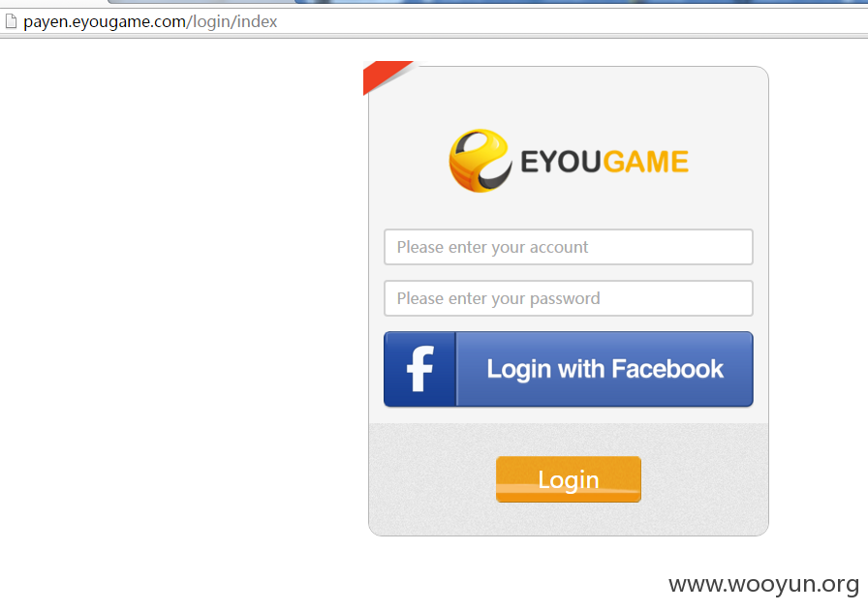The height and width of the screenshot is (612, 868).
Task: Click the page document icon in address bar
Action: pos(11,21)
